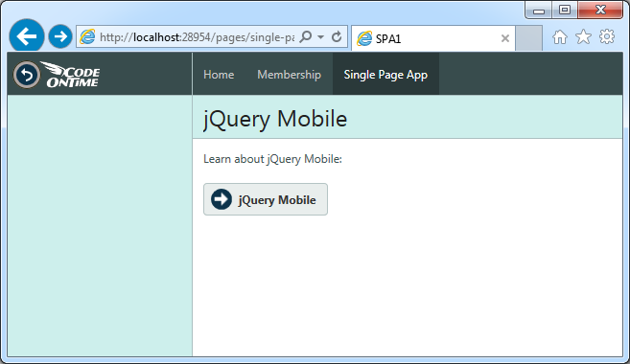Click the jQuery Mobile page heading
This screenshot has height=364, width=630.
point(275,119)
